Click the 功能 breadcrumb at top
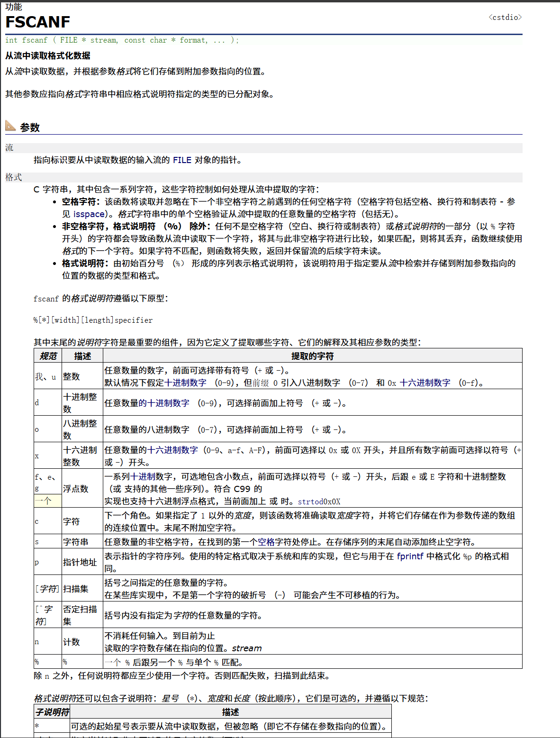 coord(13,7)
